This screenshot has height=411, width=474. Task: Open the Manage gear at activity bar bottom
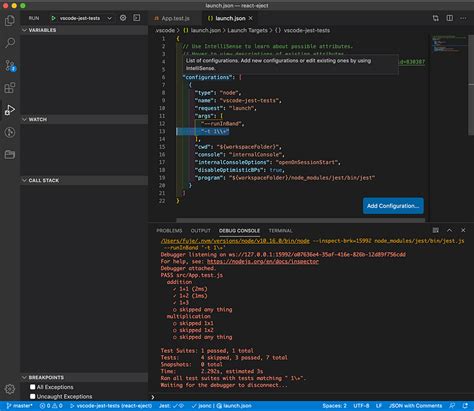pyautogui.click(x=10, y=389)
